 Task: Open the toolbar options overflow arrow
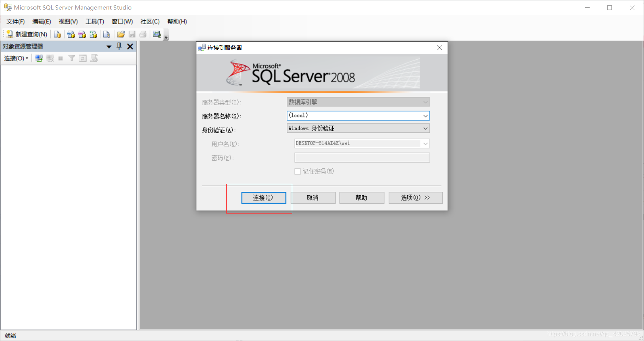(x=166, y=37)
